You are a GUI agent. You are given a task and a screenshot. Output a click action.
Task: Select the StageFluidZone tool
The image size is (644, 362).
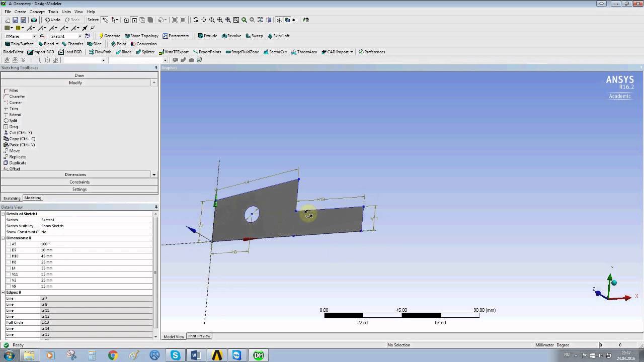coord(242,52)
